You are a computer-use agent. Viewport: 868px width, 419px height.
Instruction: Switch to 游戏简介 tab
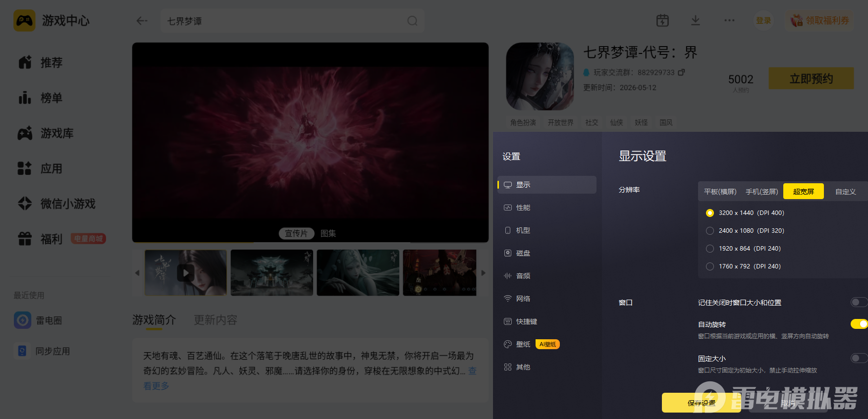154,320
